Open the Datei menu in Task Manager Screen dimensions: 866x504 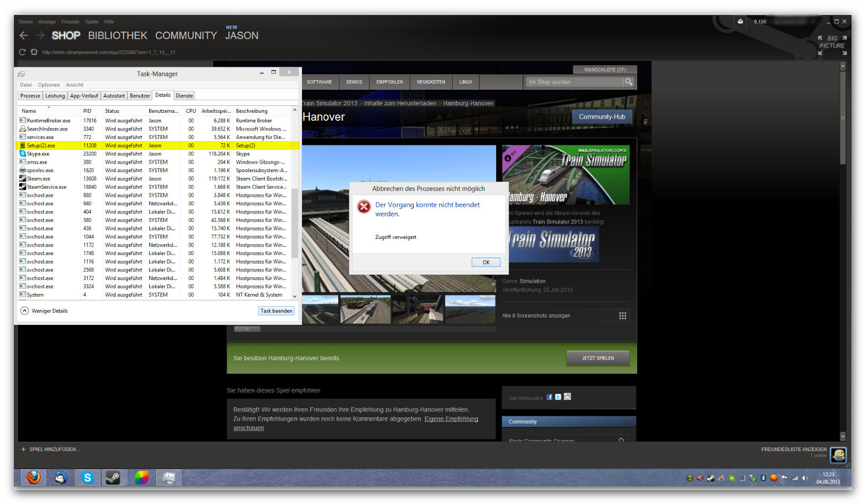26,84
